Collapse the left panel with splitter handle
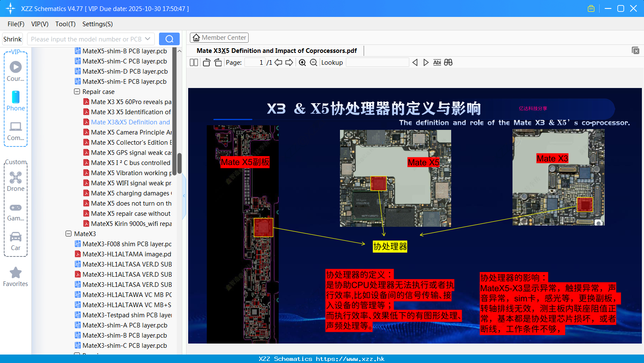This screenshot has width=644, height=363. coord(184,195)
